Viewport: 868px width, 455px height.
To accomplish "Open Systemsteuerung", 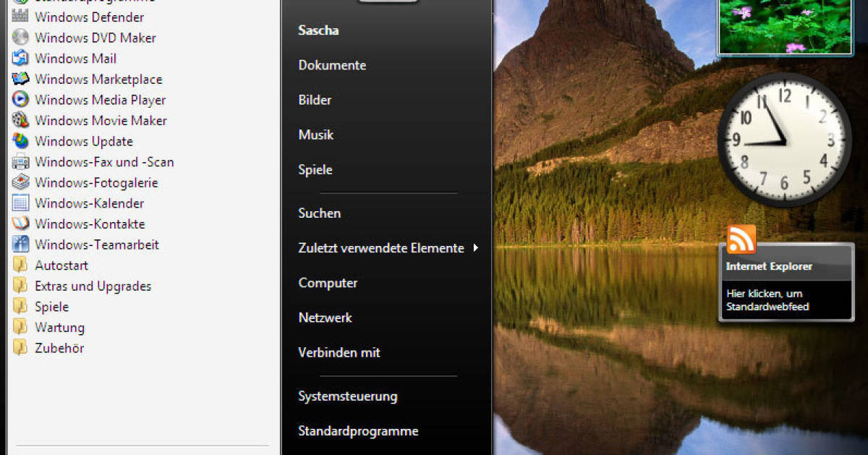I will tap(347, 396).
